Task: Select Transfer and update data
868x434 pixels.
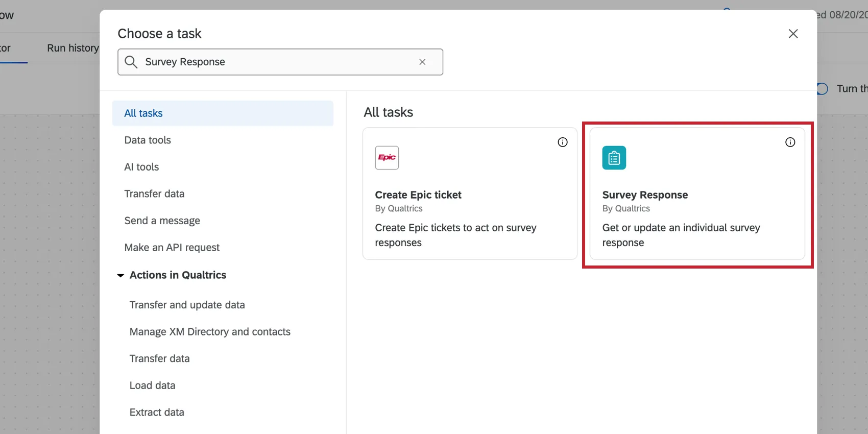Action: 187,305
